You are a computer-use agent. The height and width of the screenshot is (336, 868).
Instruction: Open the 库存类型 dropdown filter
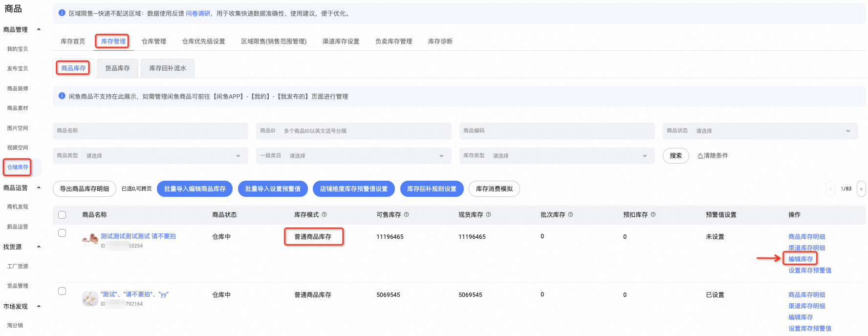[557, 156]
